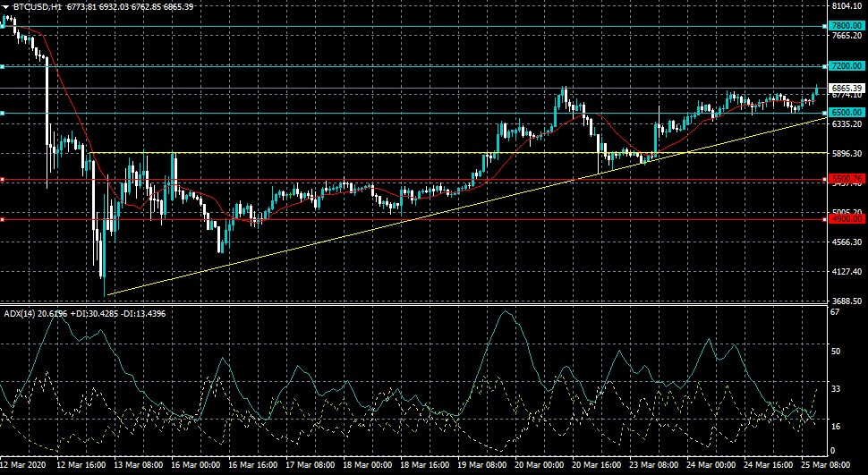The width and height of the screenshot is (868, 475).
Task: Click the 24 Mar 16:00 time axis label
Action: click(x=769, y=465)
